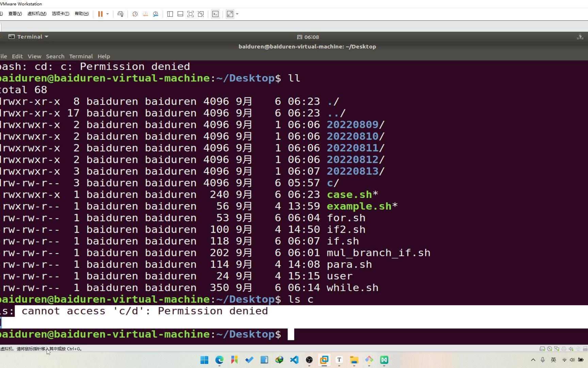The width and height of the screenshot is (588, 368).
Task: Open the colorful bookmark app in taskbar
Action: click(x=234, y=360)
